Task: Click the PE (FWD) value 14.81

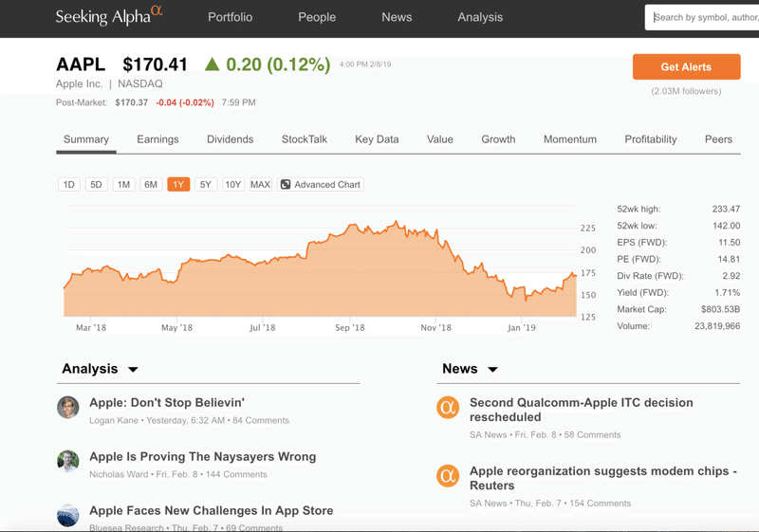Action: [729, 259]
